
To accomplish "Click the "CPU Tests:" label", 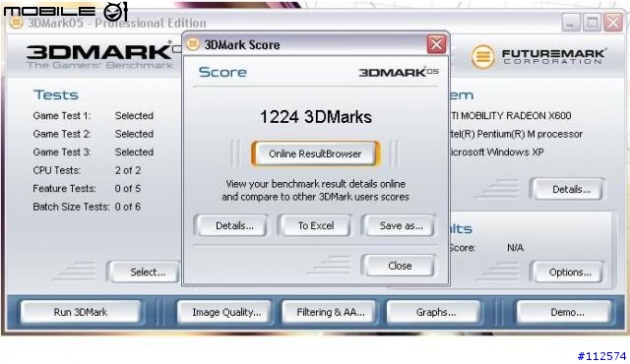I will 57,170.
